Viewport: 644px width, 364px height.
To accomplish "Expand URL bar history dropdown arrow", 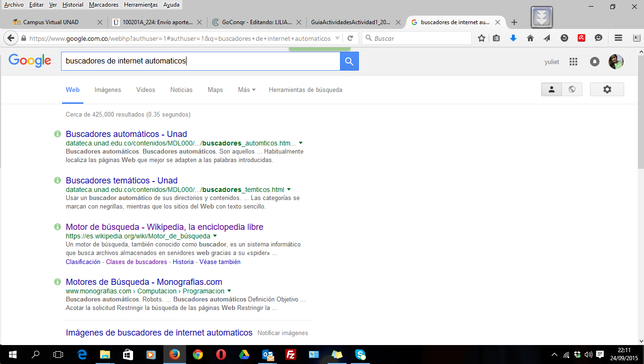I will (x=337, y=38).
